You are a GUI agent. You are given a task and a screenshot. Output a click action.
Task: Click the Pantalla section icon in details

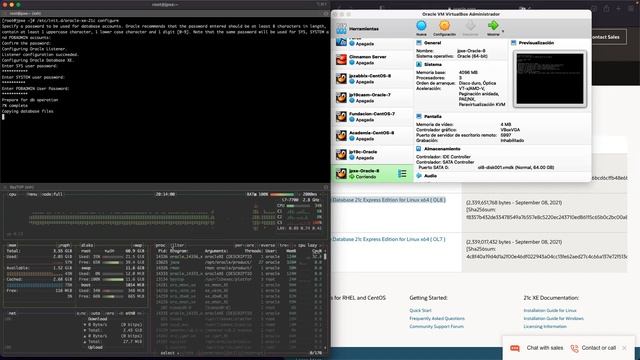click(419, 116)
